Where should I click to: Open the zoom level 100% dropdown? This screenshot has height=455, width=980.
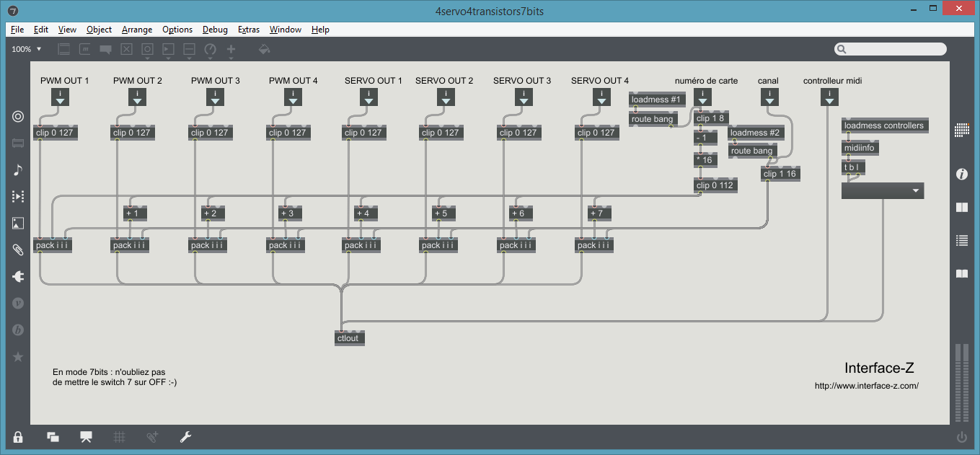pyautogui.click(x=27, y=49)
